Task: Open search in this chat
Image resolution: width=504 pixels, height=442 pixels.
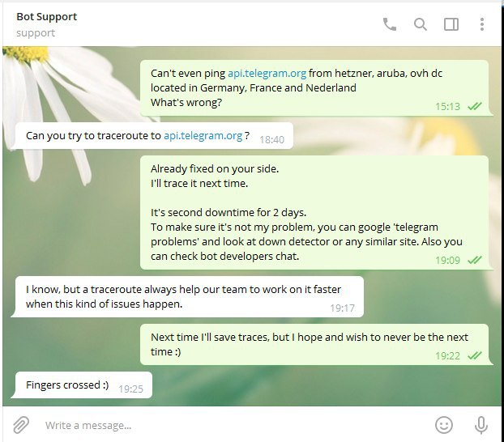Action: tap(420, 24)
